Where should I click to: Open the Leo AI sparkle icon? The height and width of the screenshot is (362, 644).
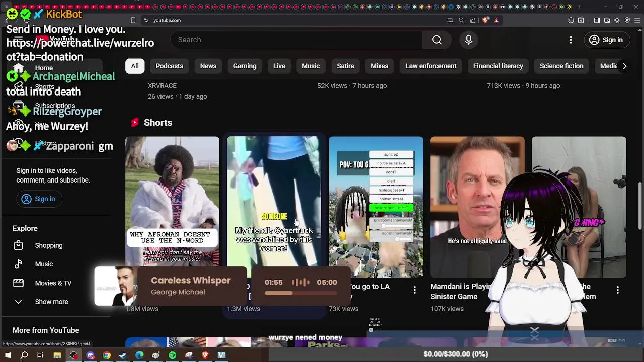(617, 20)
